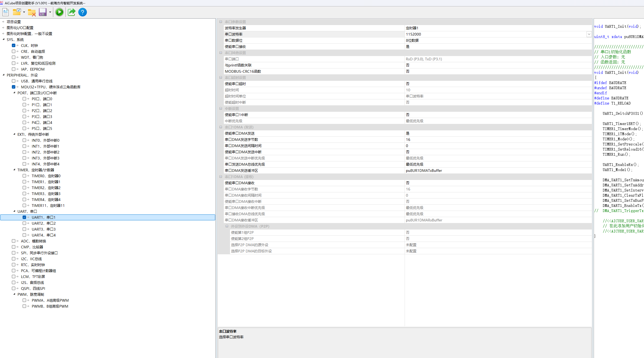Click the 使能串口DMA接收 property row
Screen dimensions: 644x358
pos(240,183)
